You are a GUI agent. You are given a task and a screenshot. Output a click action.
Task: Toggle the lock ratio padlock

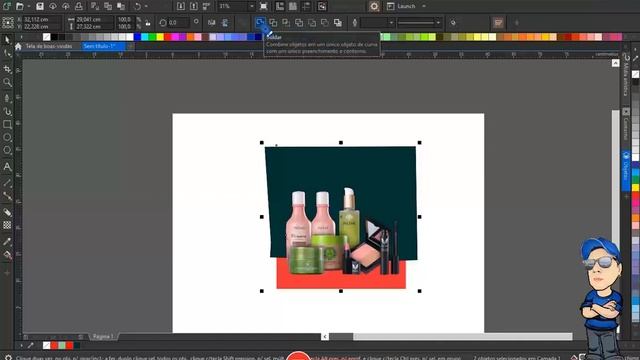148,23
